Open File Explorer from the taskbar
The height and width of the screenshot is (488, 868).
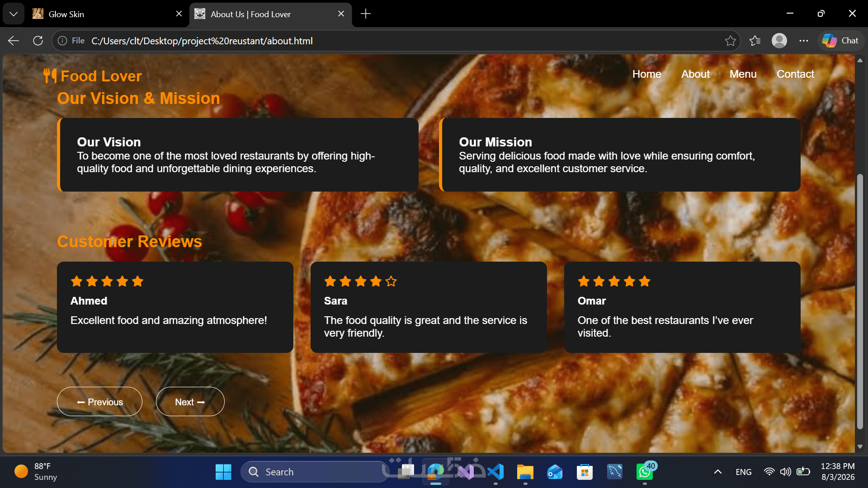pos(525,472)
